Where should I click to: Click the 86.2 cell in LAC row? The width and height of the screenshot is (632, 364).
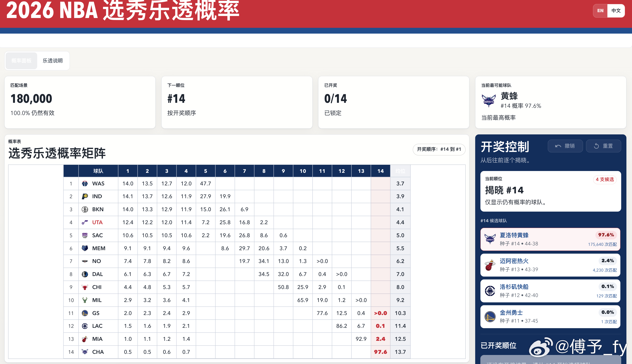click(342, 326)
